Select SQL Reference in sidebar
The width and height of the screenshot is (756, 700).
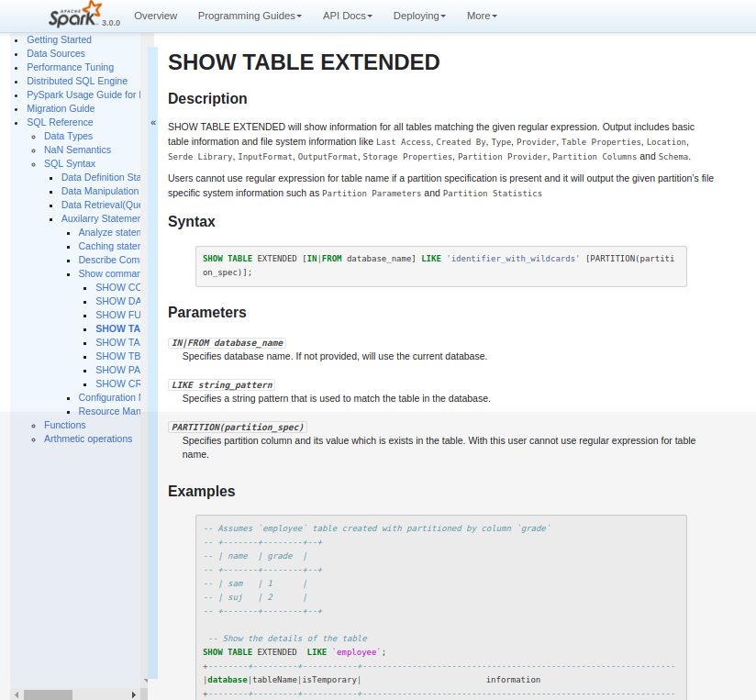[x=60, y=122]
